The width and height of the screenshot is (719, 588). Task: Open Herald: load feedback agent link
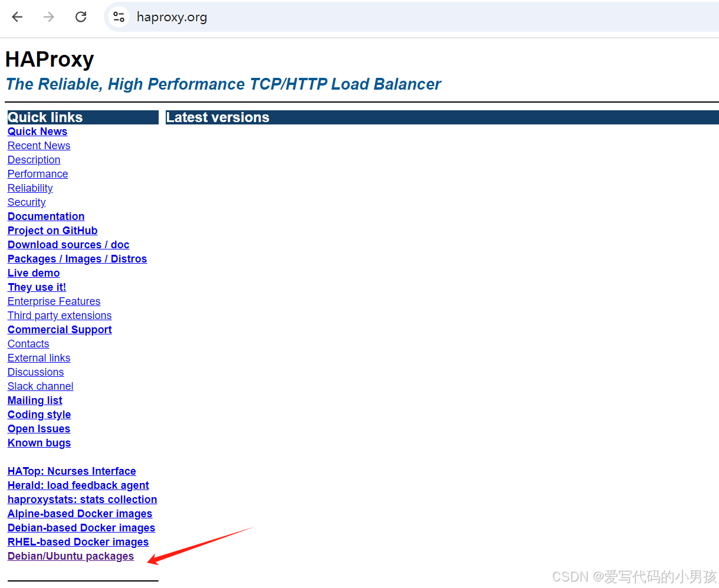click(x=78, y=485)
